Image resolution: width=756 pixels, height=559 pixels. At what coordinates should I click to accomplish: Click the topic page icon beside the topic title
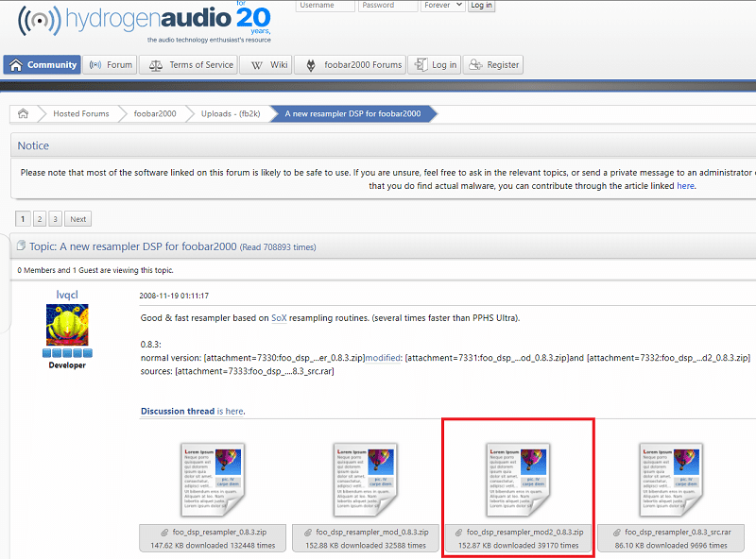click(x=21, y=245)
